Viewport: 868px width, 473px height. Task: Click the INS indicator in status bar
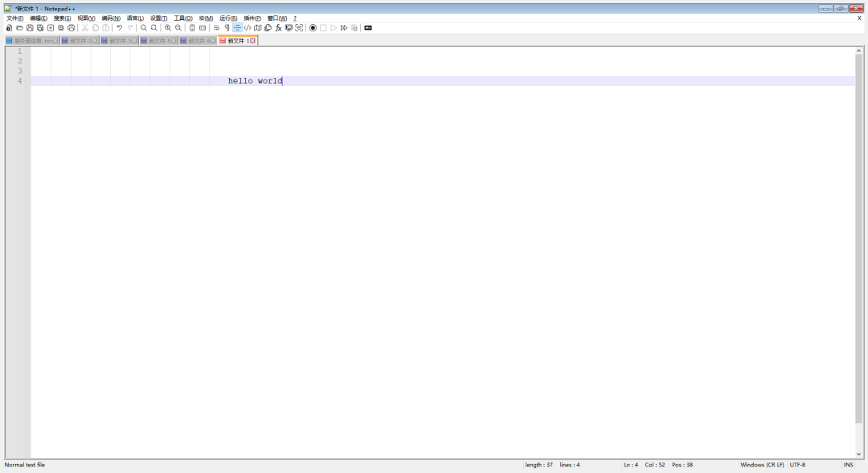coord(848,465)
